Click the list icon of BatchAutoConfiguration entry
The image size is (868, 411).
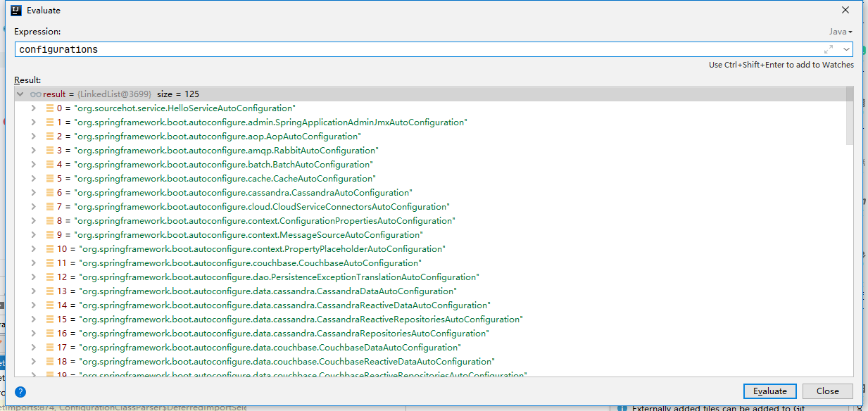click(49, 165)
